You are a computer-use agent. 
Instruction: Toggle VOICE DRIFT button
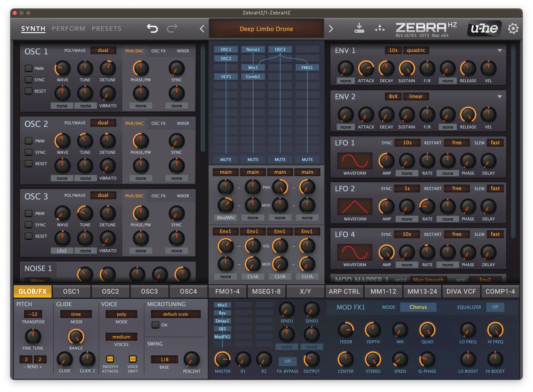tap(133, 359)
